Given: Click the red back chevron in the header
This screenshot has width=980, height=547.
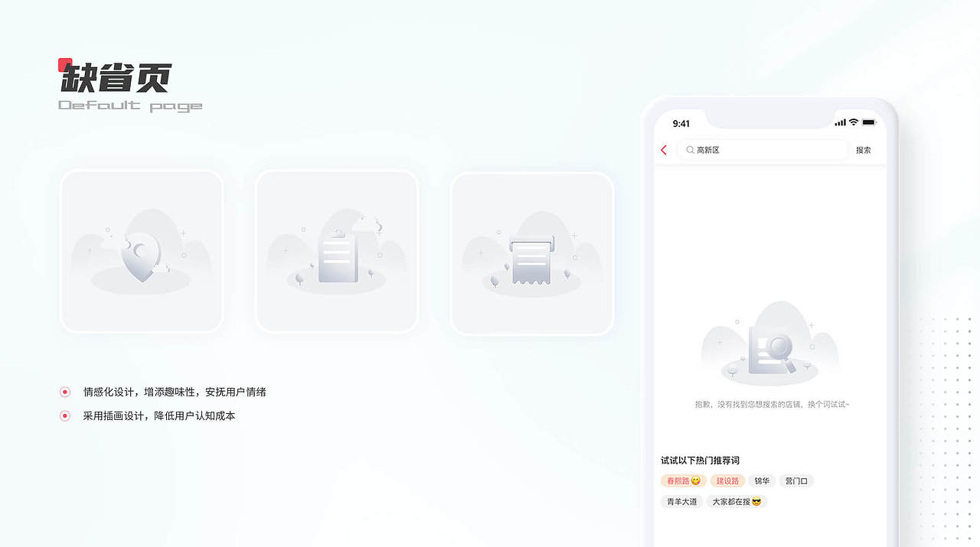Looking at the screenshot, I should click(x=664, y=150).
